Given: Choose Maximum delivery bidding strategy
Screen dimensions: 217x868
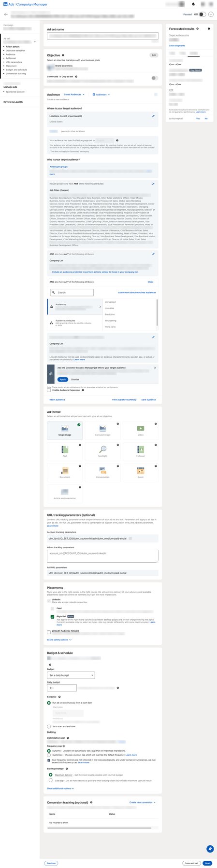Looking at the screenshot, I should tap(51, 775).
